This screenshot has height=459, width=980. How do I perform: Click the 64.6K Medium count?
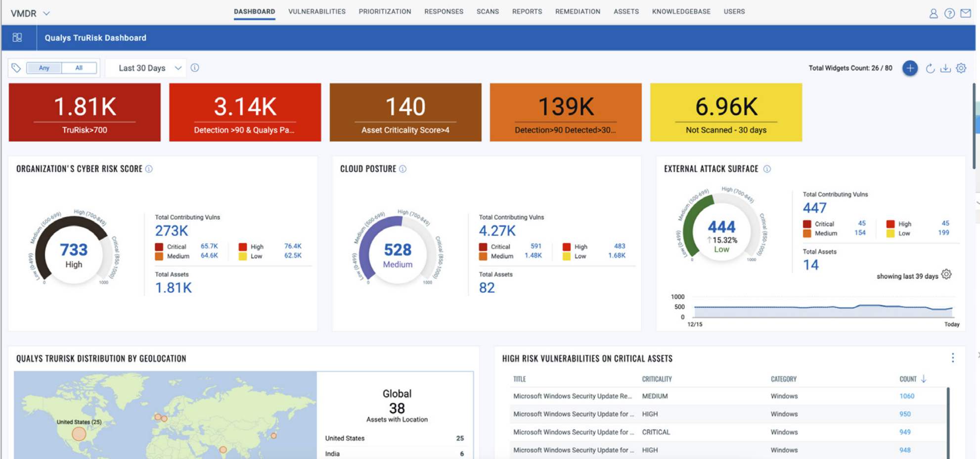209,256
